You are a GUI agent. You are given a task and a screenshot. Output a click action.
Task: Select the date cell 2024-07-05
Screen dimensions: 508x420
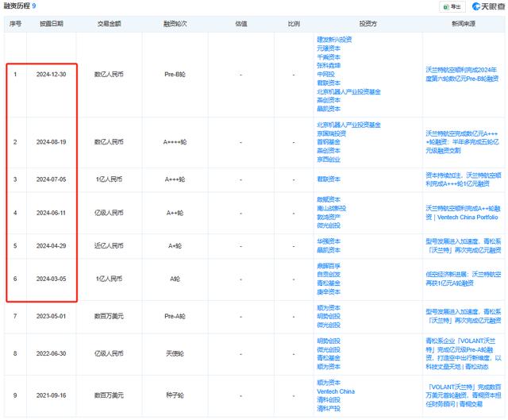coord(51,179)
